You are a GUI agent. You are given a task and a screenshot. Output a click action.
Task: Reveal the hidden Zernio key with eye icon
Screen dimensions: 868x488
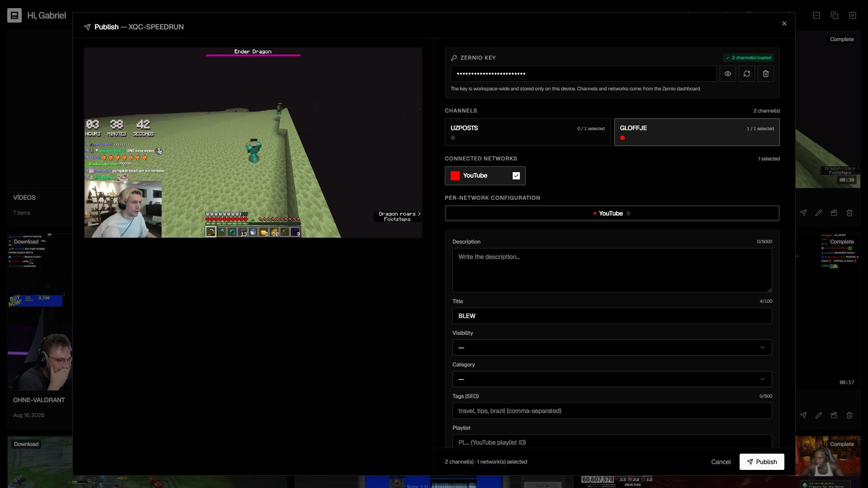click(x=727, y=74)
